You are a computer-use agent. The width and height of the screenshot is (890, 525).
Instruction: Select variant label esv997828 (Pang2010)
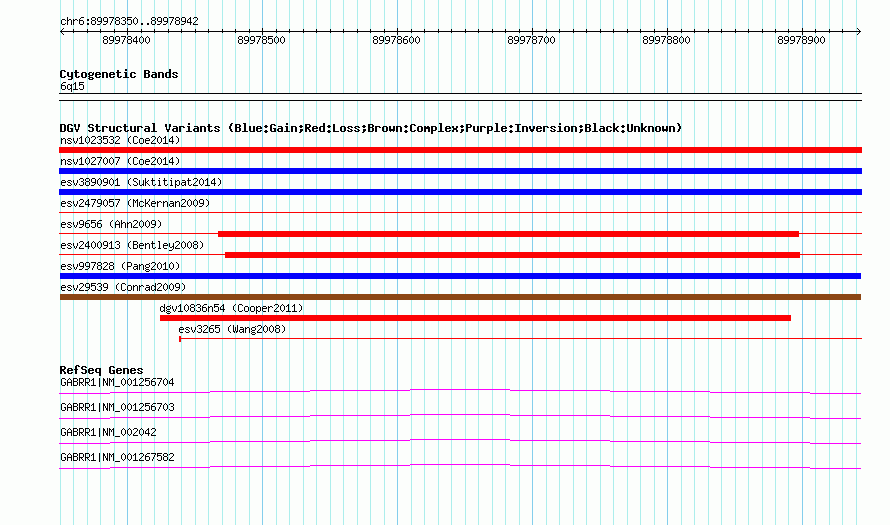[120, 266]
